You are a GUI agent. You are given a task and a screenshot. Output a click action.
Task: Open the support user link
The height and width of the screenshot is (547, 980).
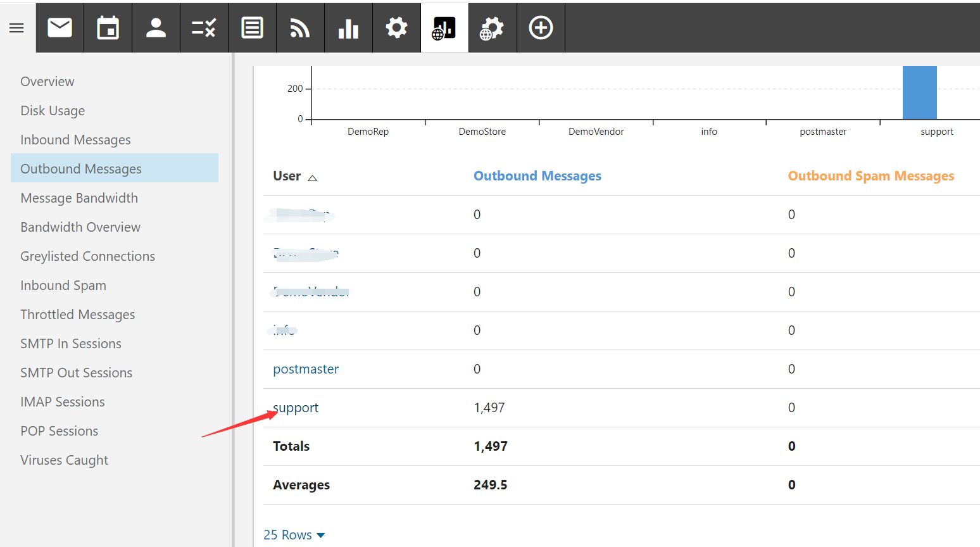pyautogui.click(x=295, y=407)
